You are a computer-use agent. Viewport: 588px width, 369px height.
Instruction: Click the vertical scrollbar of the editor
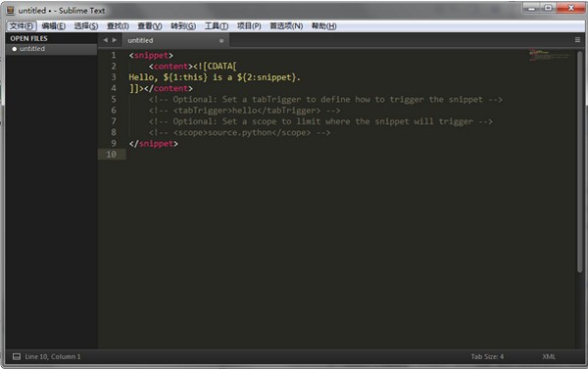(x=580, y=161)
